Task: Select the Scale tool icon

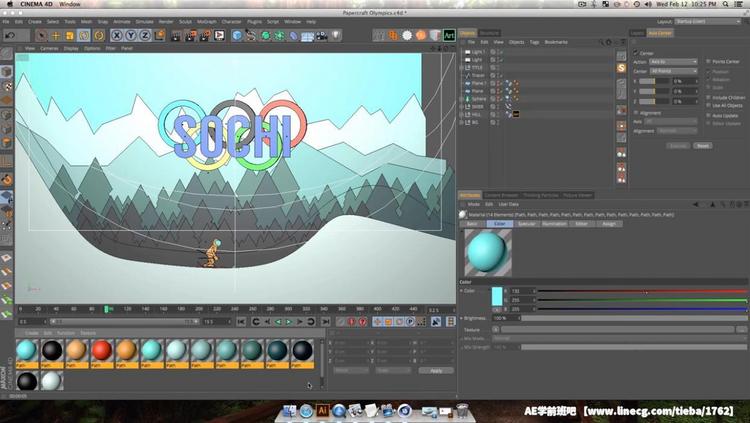Action: click(x=70, y=35)
